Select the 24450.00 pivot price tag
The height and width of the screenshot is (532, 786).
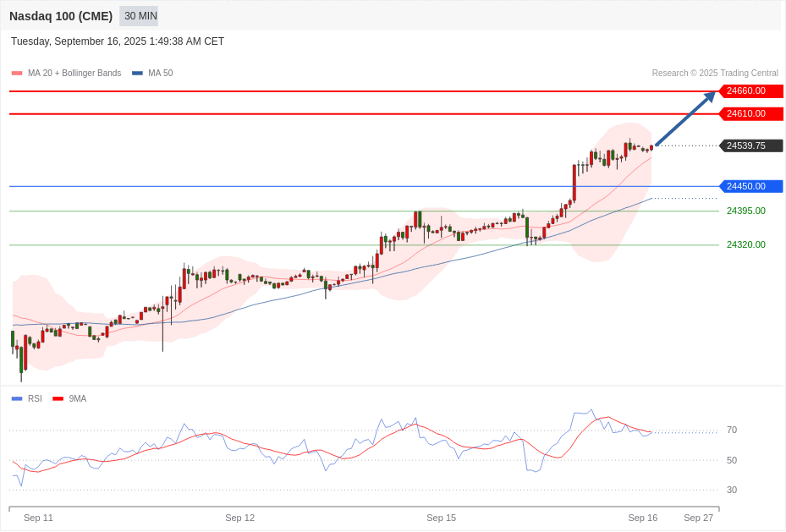pos(750,186)
